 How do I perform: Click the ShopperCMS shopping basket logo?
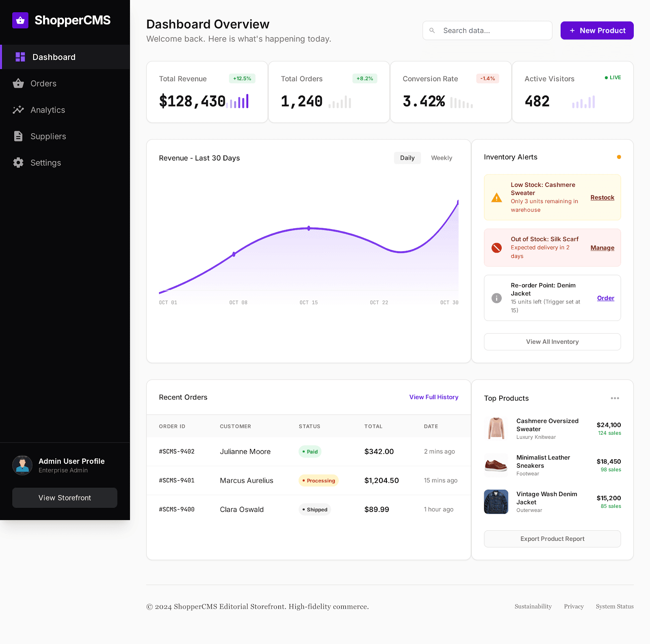click(20, 20)
